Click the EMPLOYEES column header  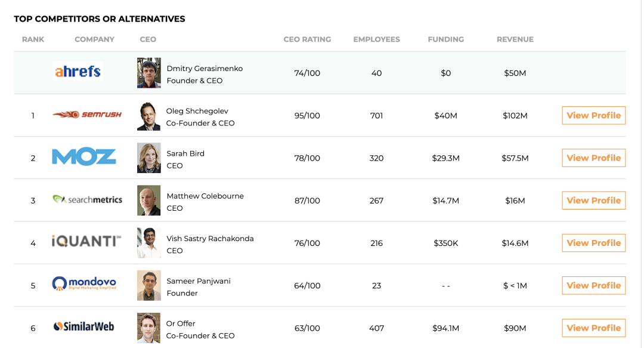(377, 39)
